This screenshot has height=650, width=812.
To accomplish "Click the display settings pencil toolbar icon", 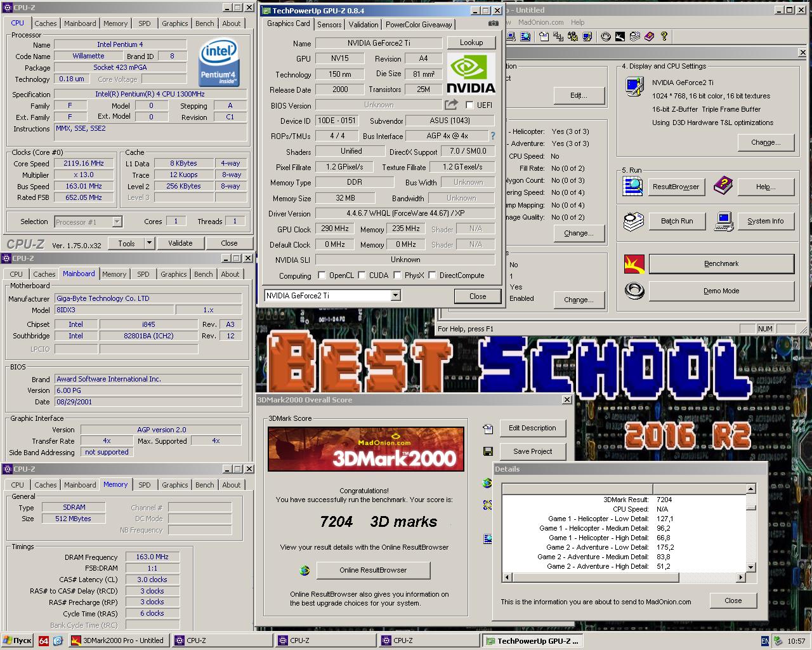I will click(x=587, y=36).
